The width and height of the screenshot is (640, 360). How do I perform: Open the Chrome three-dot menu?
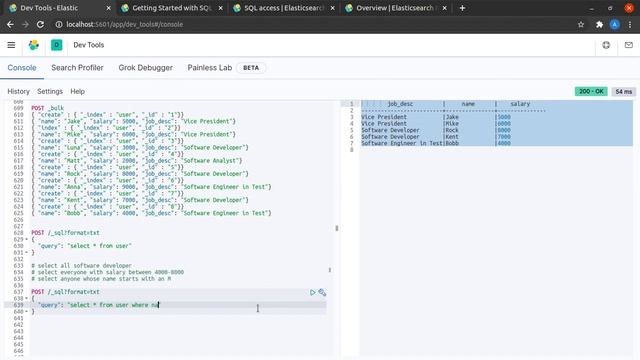click(x=630, y=24)
